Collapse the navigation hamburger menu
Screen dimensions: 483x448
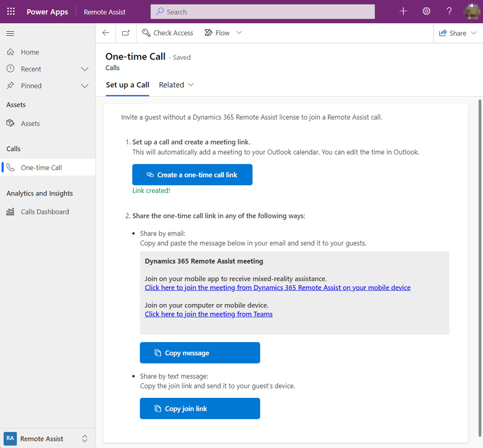10,33
